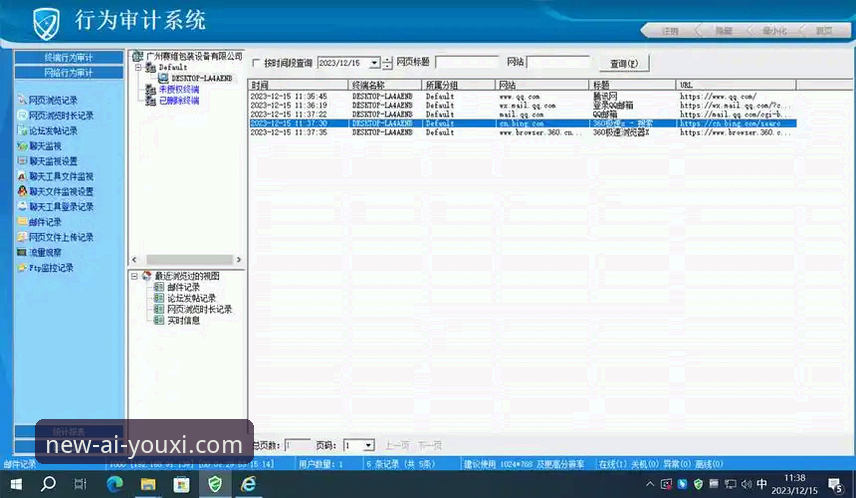The height and width of the screenshot is (498, 856).
Task: Click the 查询(F) button
Action: coord(624,63)
